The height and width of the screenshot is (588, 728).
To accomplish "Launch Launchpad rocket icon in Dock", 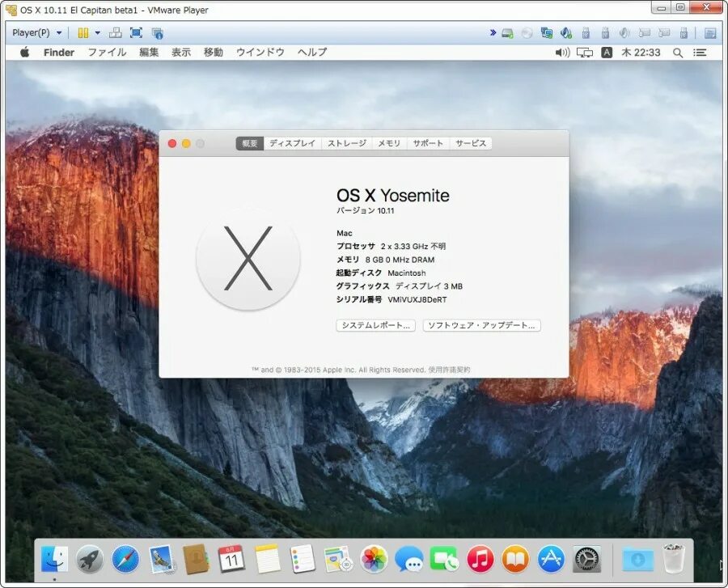I will point(90,559).
